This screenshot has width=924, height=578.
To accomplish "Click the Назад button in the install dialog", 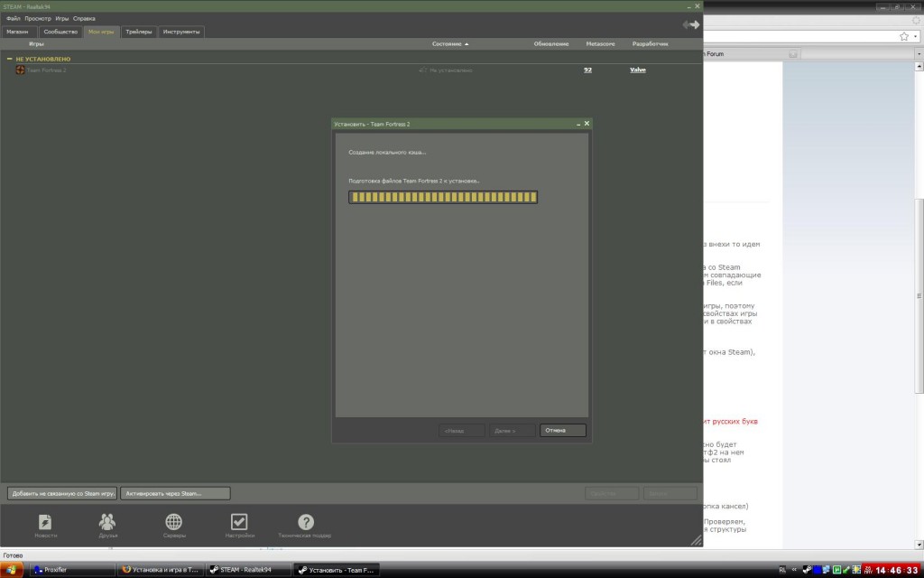I will coord(461,431).
